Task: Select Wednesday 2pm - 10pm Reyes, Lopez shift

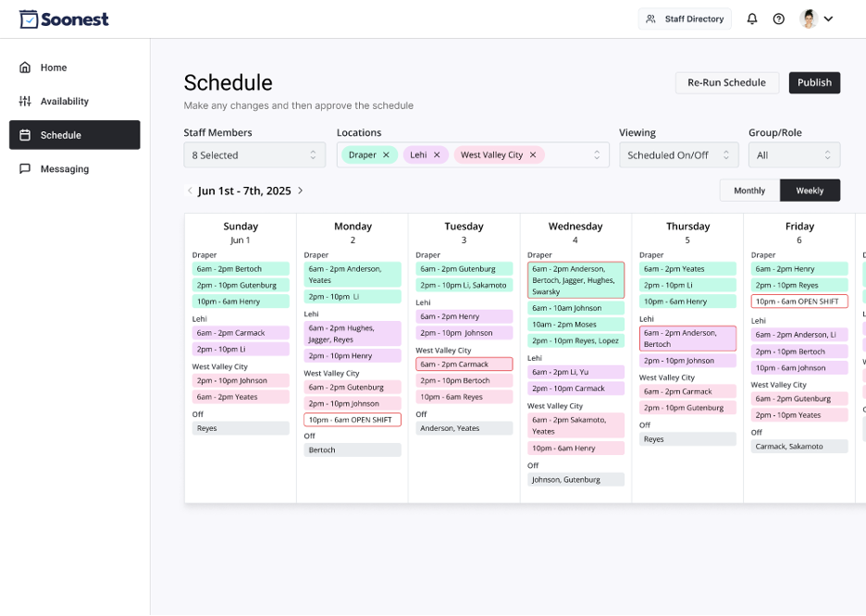Action: tap(576, 340)
